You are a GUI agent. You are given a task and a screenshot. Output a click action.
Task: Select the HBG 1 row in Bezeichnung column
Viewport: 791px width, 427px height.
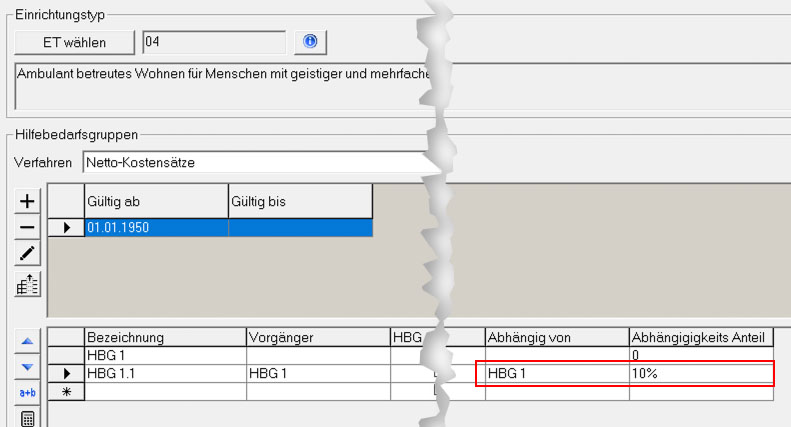pos(165,355)
